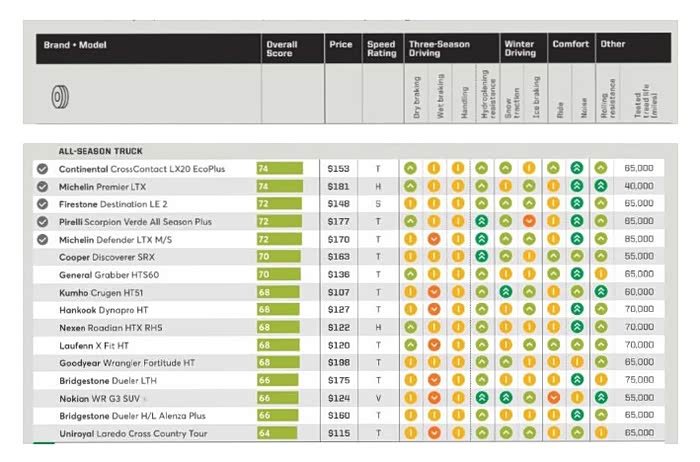Click the Noise rating icon for Continental CrossContact
Viewport: 700px width, 462px height.
coord(577,168)
